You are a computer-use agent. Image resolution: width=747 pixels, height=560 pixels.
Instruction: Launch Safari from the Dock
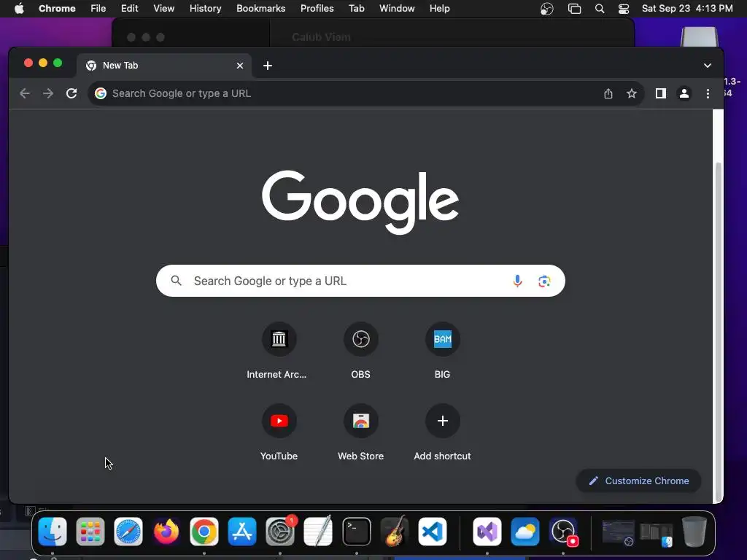[128, 532]
